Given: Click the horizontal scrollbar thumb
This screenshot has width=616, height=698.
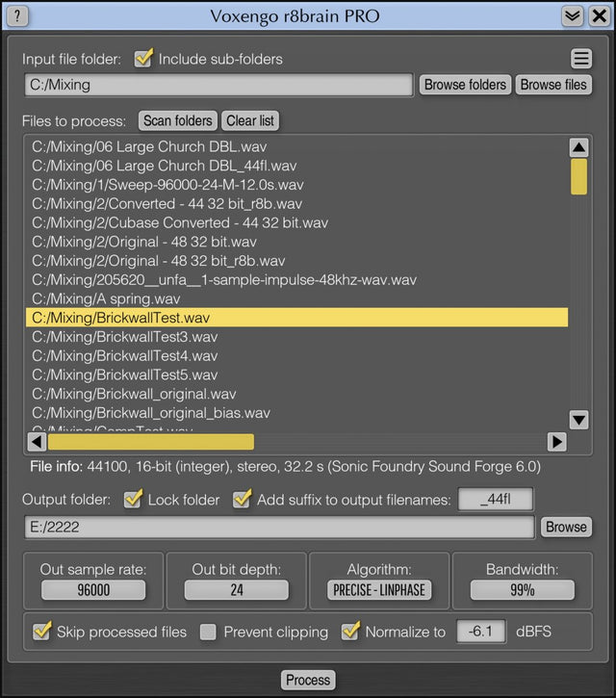Looking at the screenshot, I should (x=150, y=441).
